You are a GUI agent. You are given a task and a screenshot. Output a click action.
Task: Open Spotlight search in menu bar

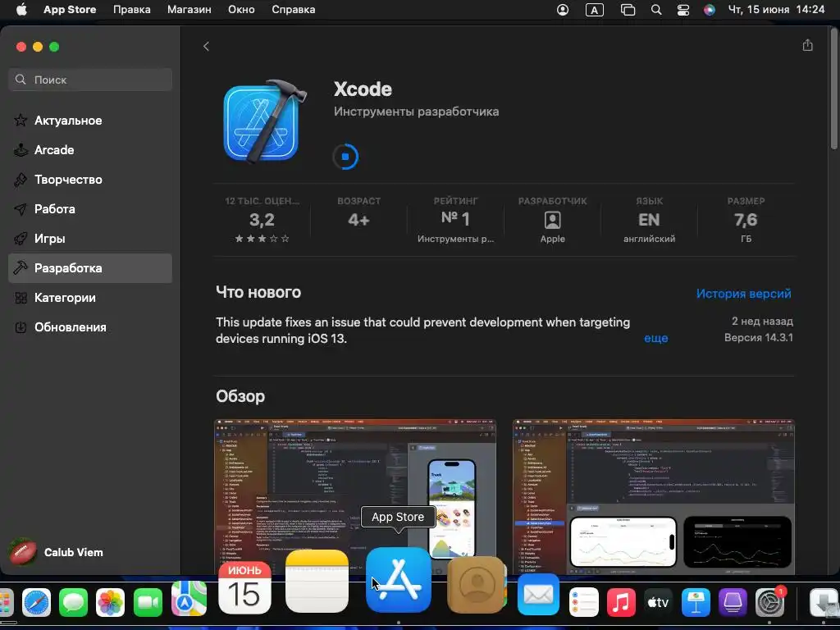coord(655,10)
